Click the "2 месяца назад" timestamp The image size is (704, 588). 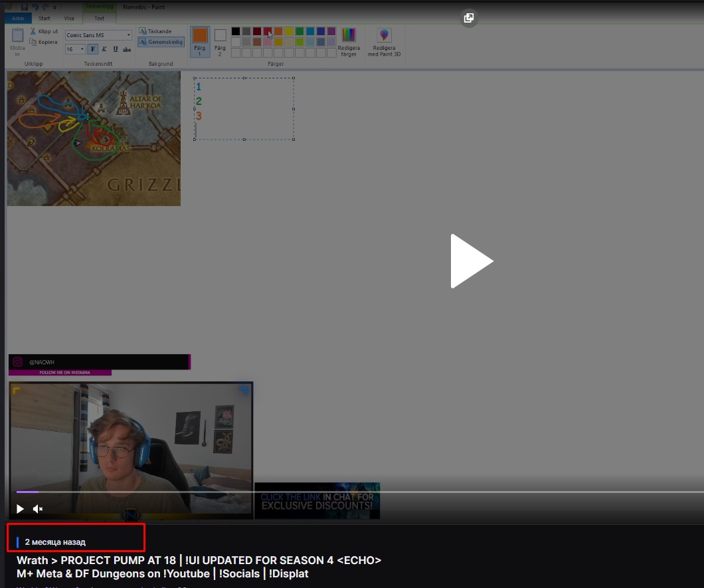coord(54,542)
